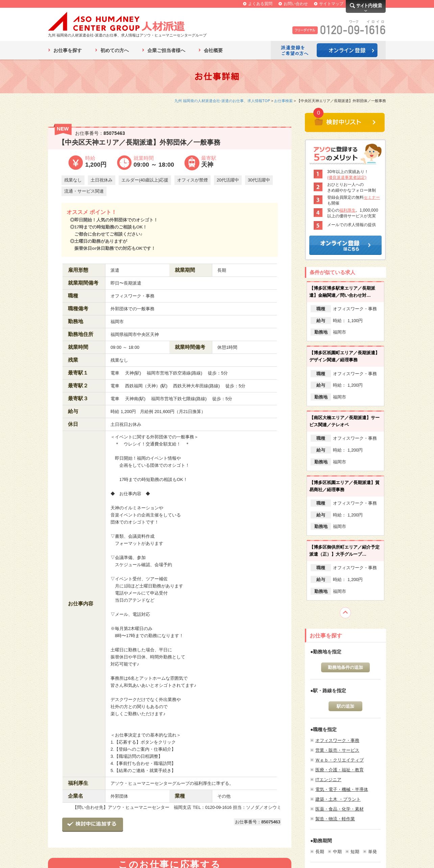Click the 検討中に追加する button
434x868 pixels.
pyautogui.click(x=93, y=824)
